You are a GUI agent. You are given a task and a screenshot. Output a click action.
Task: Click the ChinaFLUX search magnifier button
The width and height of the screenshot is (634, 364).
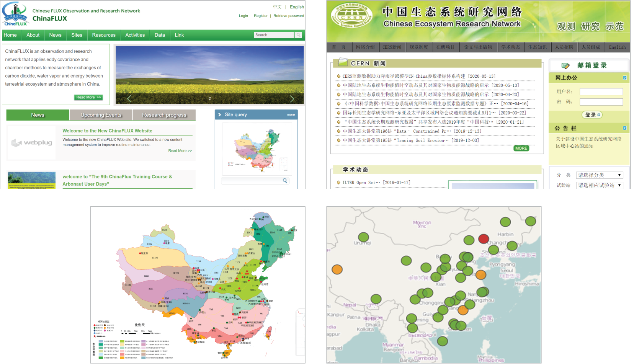coord(298,35)
